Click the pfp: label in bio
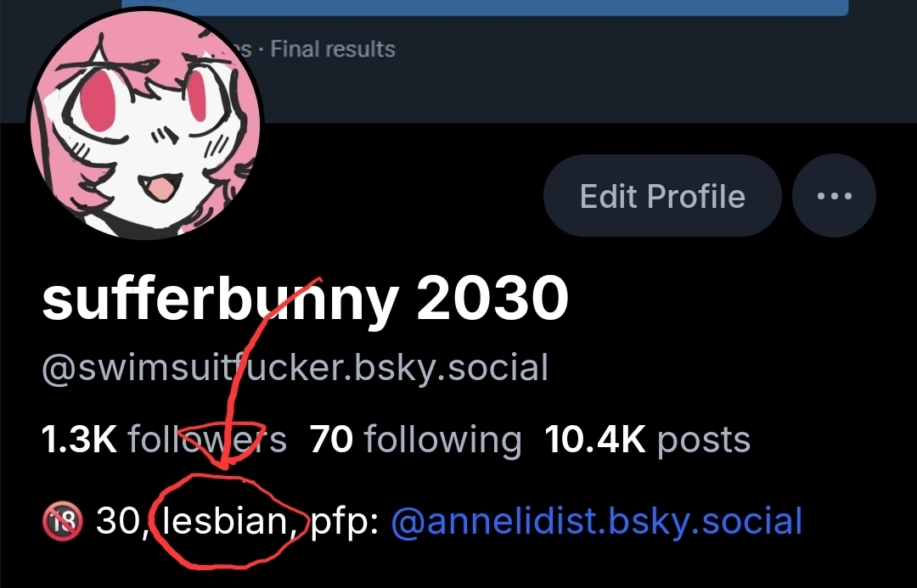Screen dimensions: 917x588 coord(345,522)
